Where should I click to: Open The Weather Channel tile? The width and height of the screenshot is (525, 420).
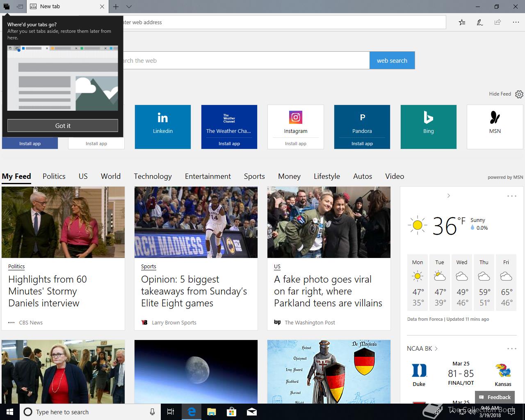click(229, 122)
